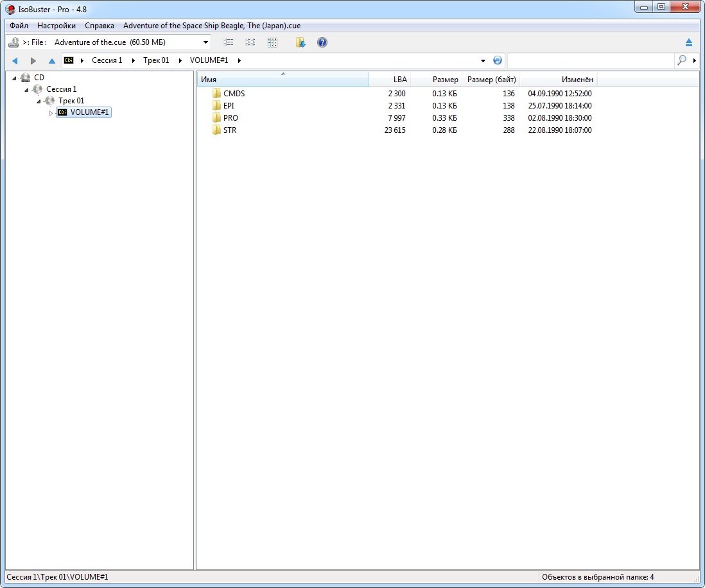The height and width of the screenshot is (588, 705).
Task: Click the IsoBuster app icon in title bar
Action: pyautogui.click(x=10, y=9)
